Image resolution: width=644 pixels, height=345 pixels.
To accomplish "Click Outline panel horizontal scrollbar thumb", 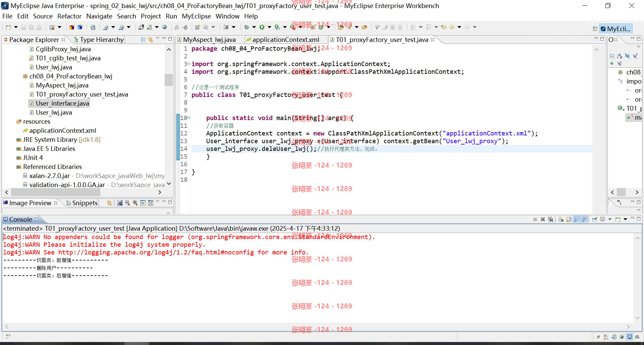I will click(621, 192).
